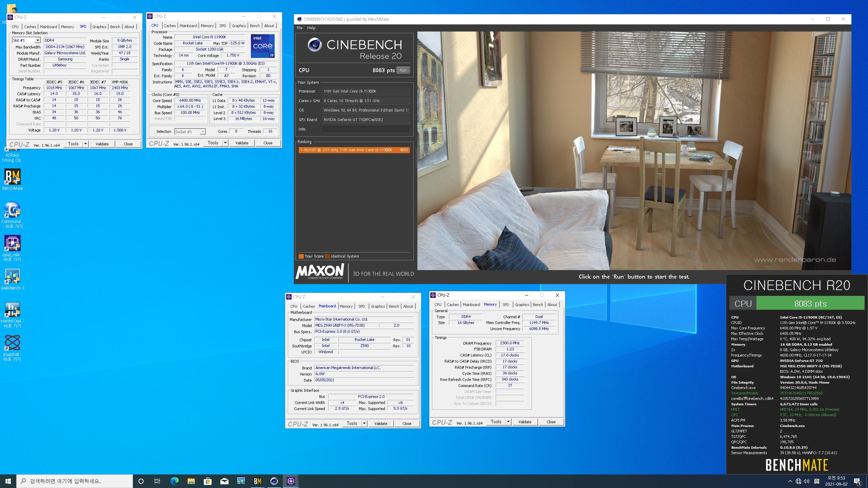Click the 8083 pts BenchMate score bar
Screen dimensions: 868x488
[x=810, y=303]
